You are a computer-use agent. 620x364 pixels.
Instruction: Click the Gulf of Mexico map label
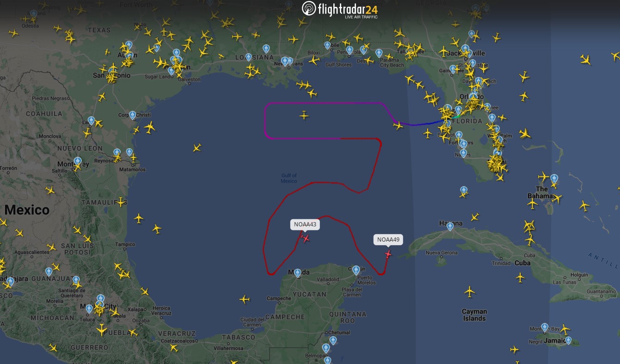click(x=289, y=178)
